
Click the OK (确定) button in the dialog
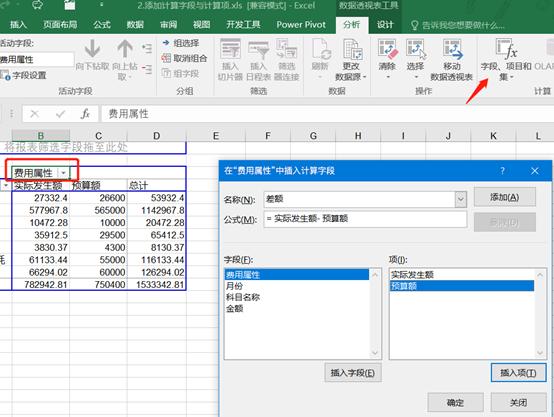455,403
